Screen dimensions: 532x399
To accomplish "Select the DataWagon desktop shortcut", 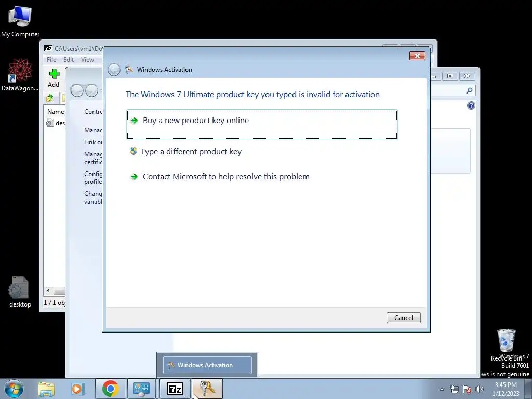I will tap(20, 75).
